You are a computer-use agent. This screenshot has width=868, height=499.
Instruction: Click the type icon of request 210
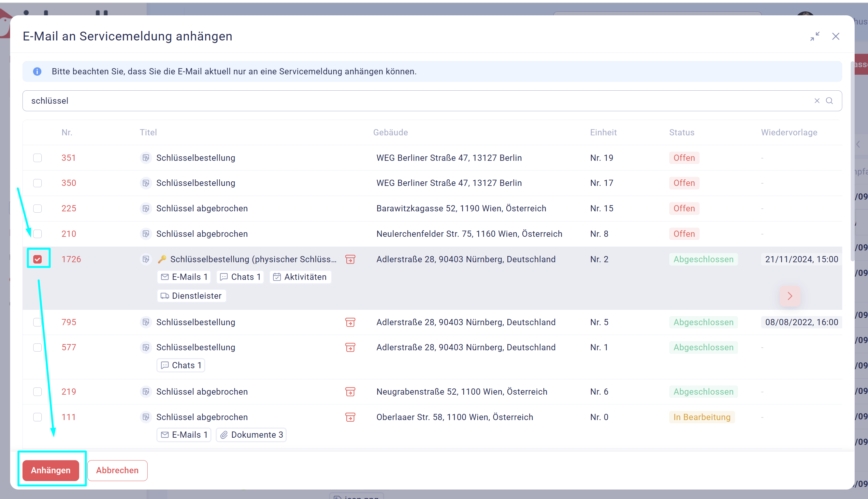[x=146, y=234]
